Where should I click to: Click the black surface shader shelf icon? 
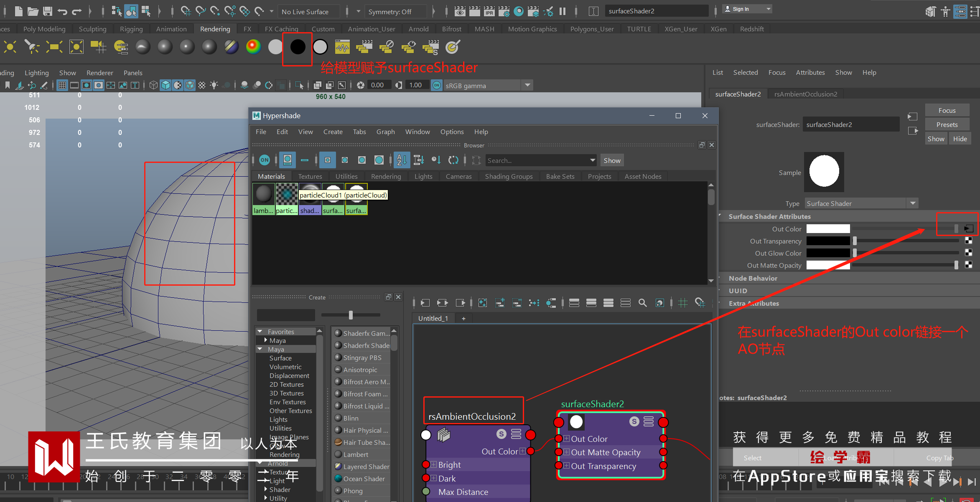[298, 47]
